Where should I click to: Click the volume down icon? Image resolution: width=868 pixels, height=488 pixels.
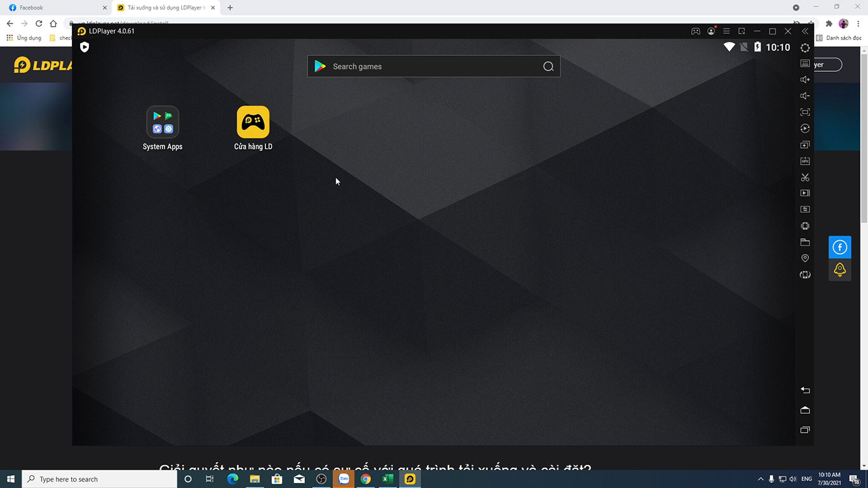click(805, 96)
